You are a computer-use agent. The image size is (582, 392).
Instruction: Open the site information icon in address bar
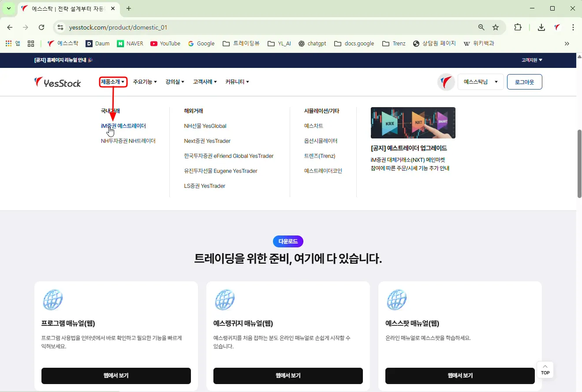click(61, 27)
